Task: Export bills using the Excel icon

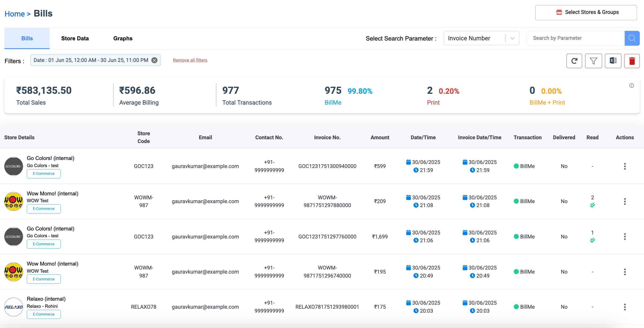Action: click(x=613, y=61)
